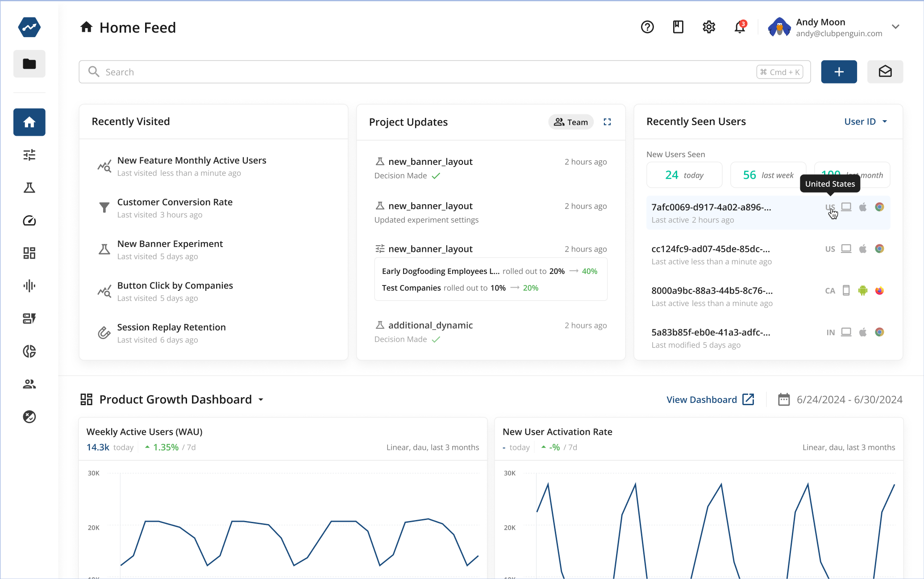Open new_banner_layout Updated experiment settings entry
Screen dimensions: 924x579
click(x=491, y=213)
